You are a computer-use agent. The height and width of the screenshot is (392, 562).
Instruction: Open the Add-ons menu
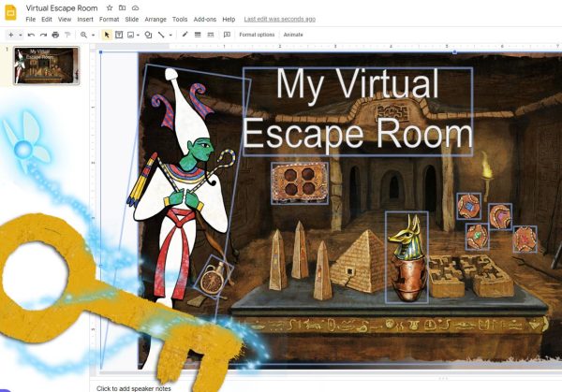click(204, 20)
